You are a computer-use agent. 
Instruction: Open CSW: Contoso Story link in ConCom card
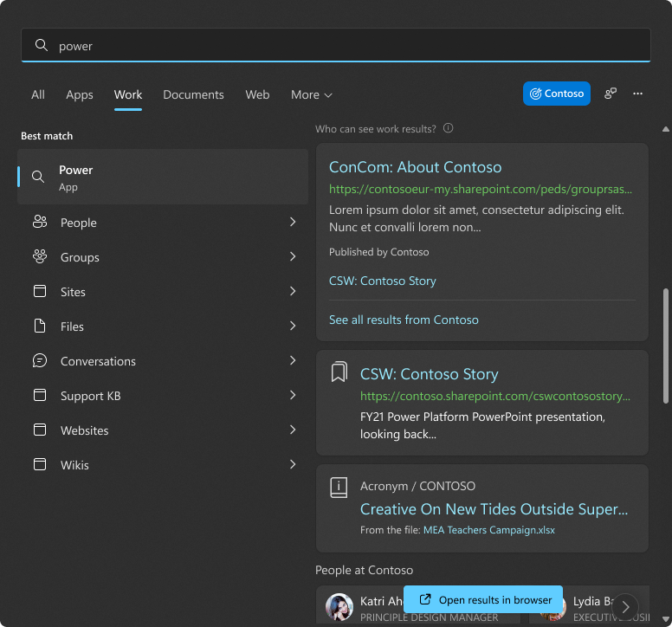tap(382, 281)
